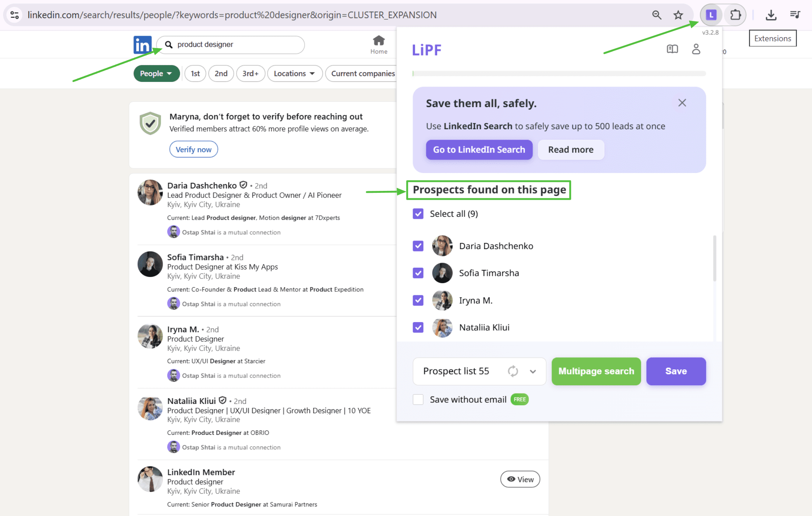The image size is (812, 516).
Task: Open the Locations filter dropdown
Action: coord(294,74)
